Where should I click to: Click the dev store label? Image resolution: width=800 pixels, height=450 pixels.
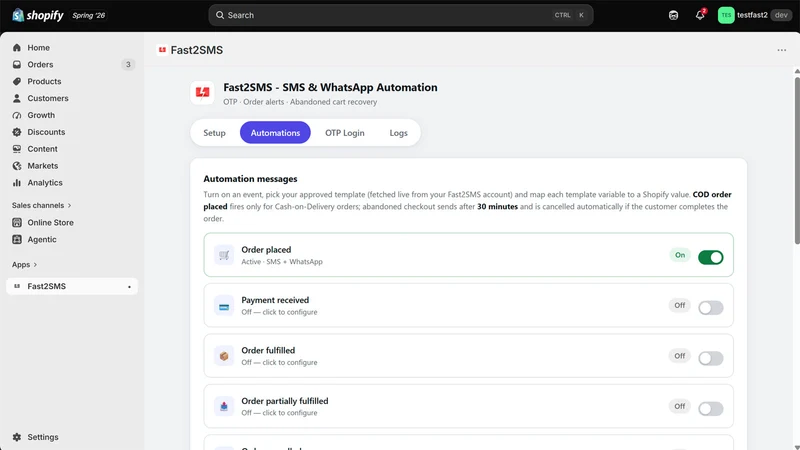[781, 15]
